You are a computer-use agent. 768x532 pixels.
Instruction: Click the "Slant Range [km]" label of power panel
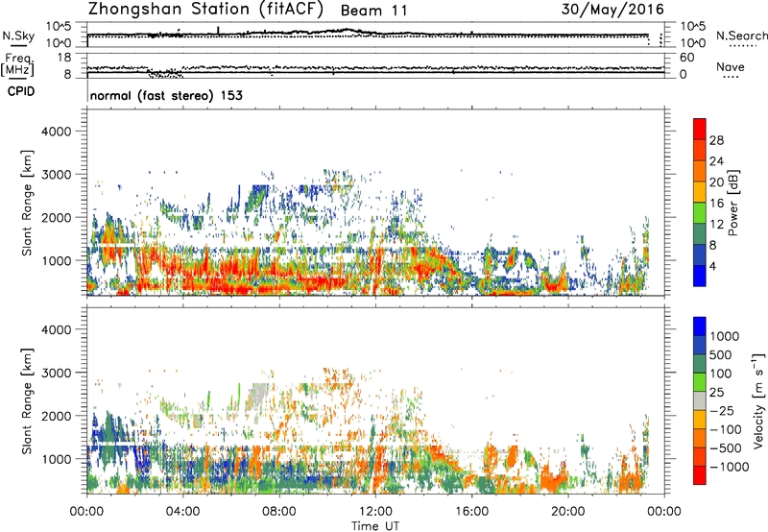tap(27, 203)
